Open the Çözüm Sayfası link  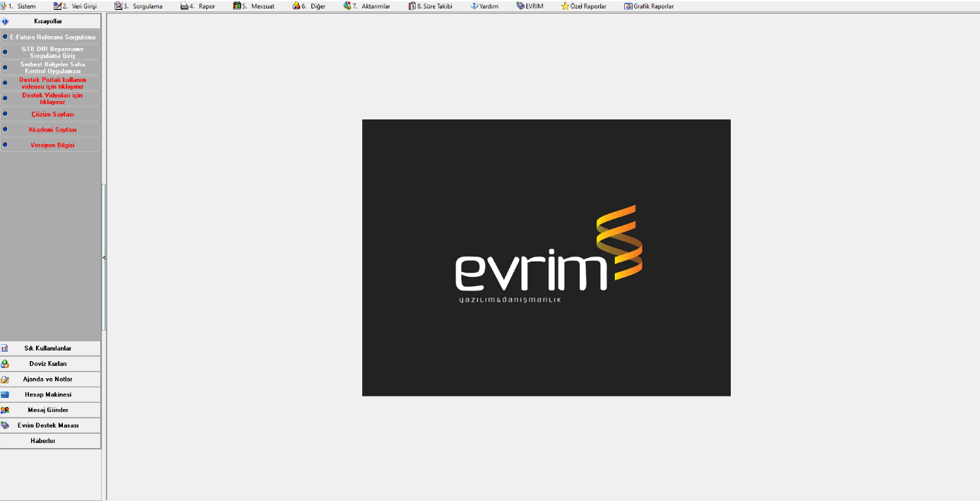tap(50, 114)
